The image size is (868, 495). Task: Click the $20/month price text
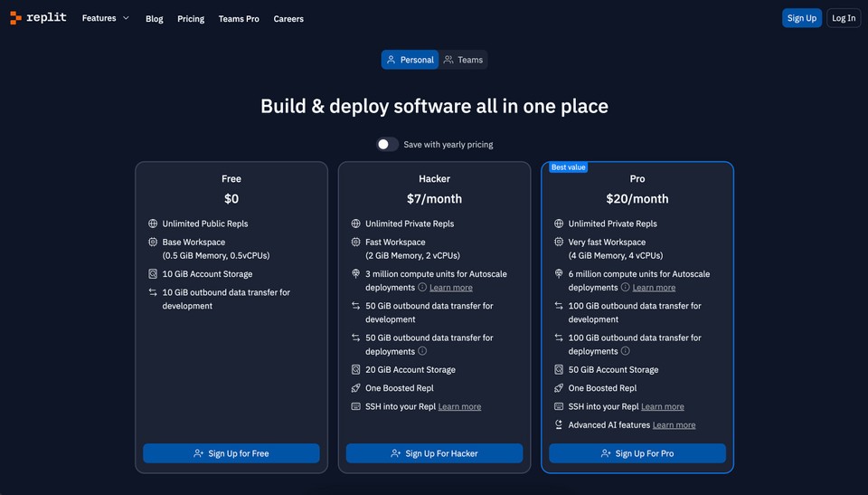pos(637,198)
